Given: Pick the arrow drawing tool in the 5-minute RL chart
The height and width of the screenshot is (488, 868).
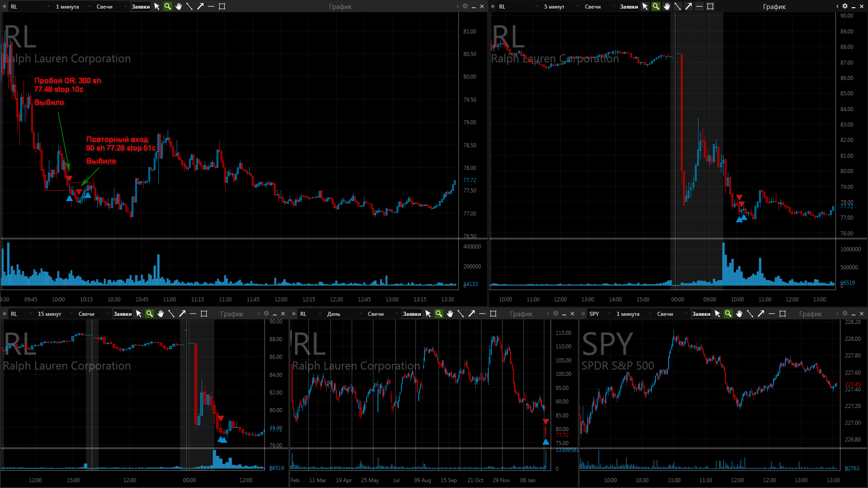Looking at the screenshot, I should [x=689, y=6].
